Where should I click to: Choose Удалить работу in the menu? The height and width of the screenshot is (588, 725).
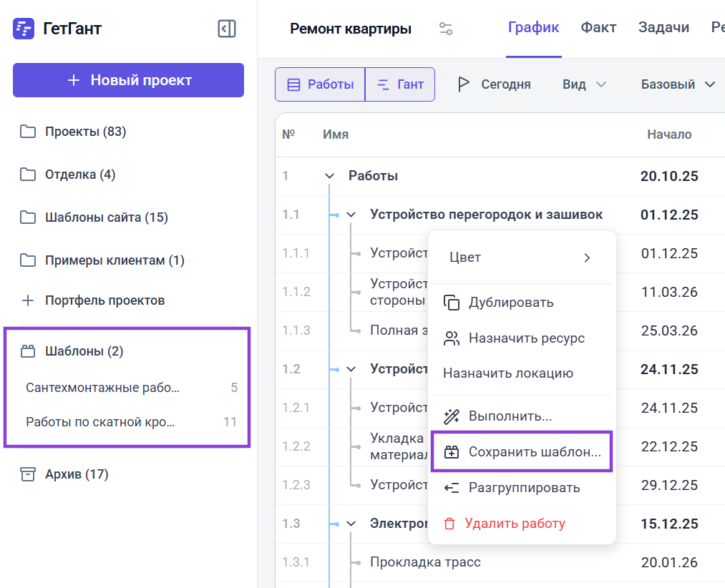point(522,524)
